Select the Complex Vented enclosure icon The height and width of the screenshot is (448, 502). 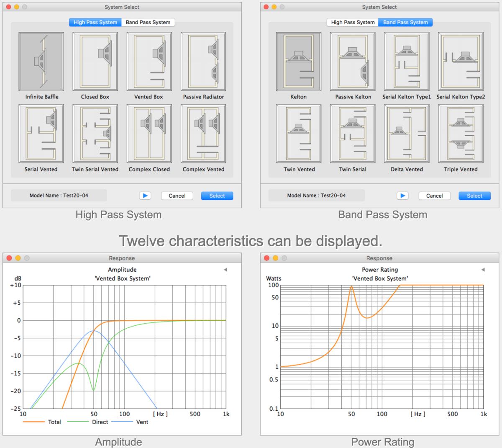coord(203,134)
